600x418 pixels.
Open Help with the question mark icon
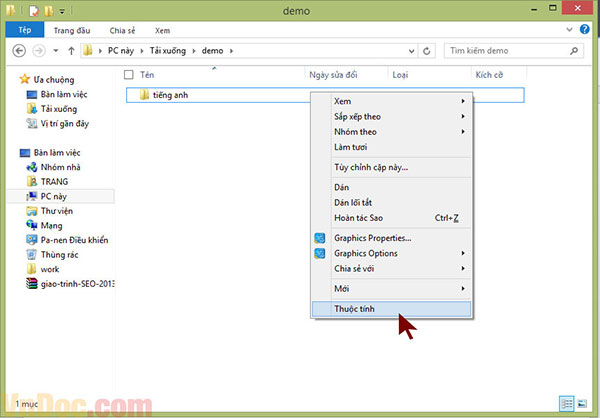tap(585, 29)
